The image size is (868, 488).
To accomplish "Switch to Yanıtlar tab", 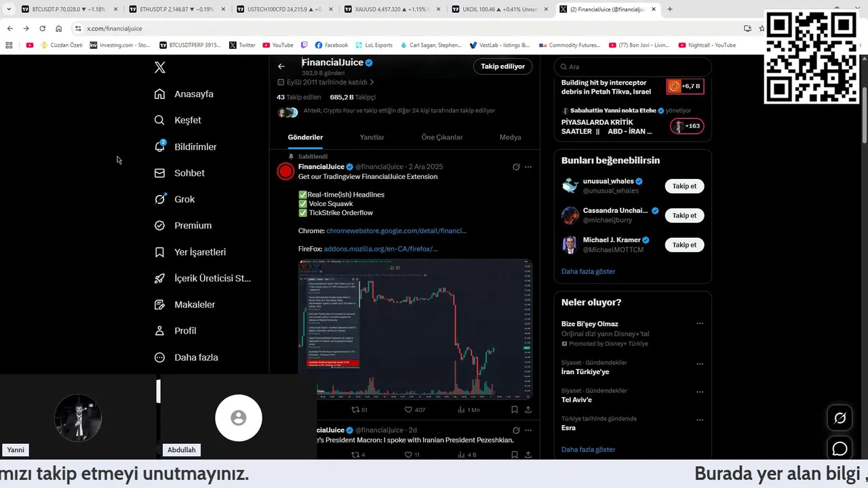I will 372,137.
